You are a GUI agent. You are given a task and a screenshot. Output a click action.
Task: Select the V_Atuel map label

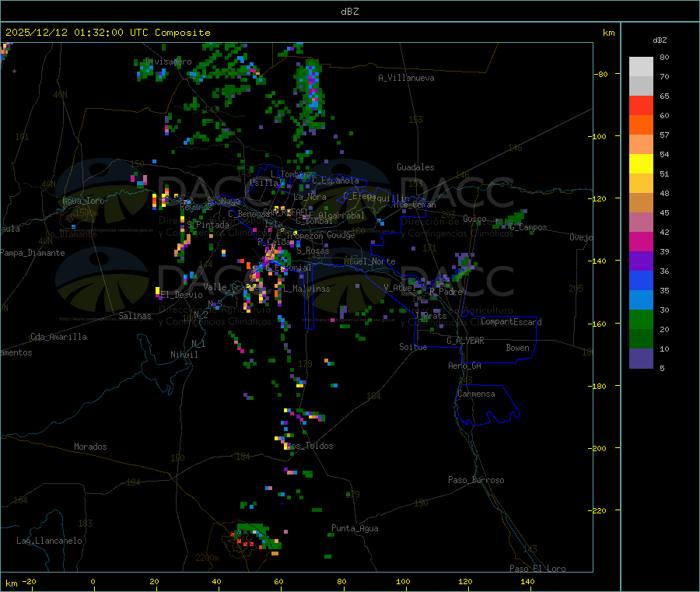click(400, 288)
